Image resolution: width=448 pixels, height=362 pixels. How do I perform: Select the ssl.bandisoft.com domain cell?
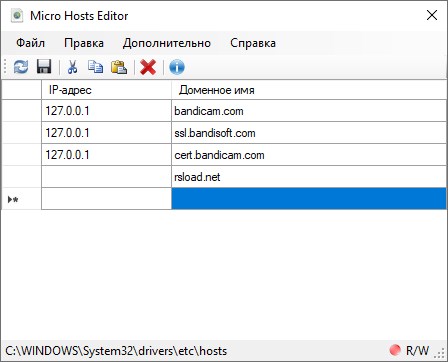pos(309,133)
